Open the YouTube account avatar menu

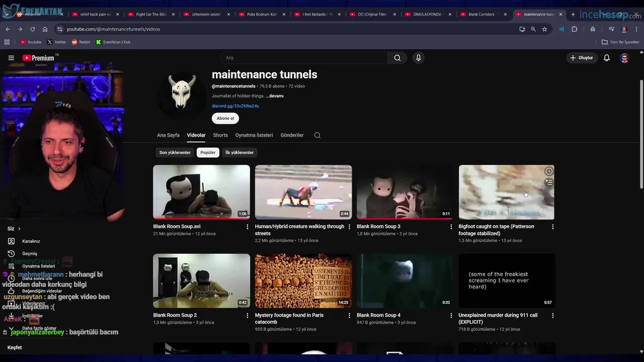click(624, 58)
